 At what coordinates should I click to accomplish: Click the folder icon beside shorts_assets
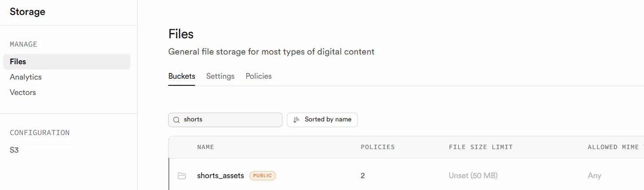pos(182,176)
